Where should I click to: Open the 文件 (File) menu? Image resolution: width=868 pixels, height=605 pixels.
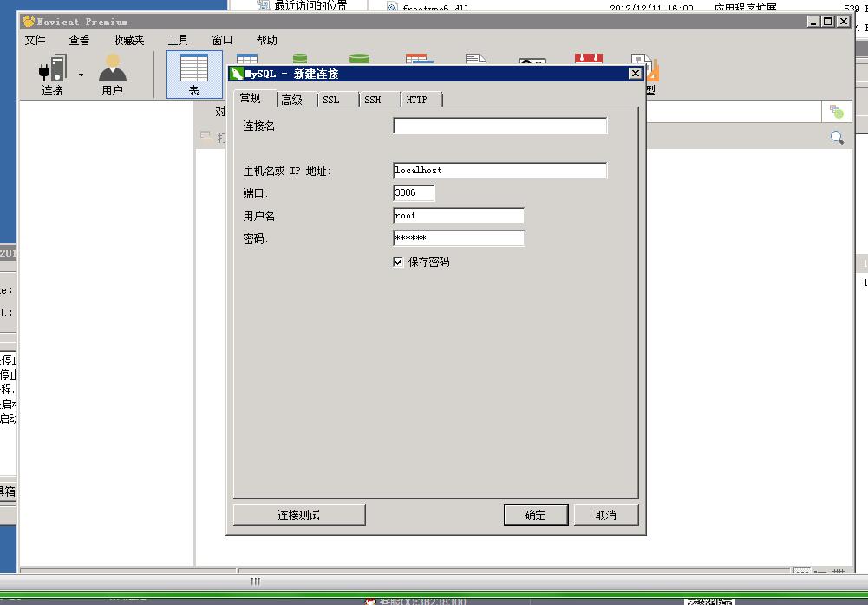(36, 40)
